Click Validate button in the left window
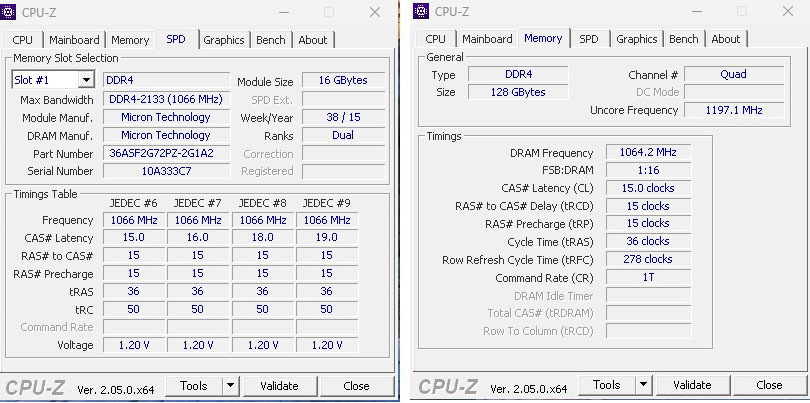 pos(279,386)
